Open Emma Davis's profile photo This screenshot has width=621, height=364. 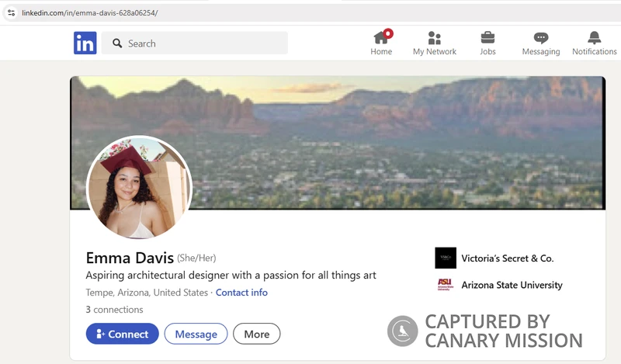139,187
